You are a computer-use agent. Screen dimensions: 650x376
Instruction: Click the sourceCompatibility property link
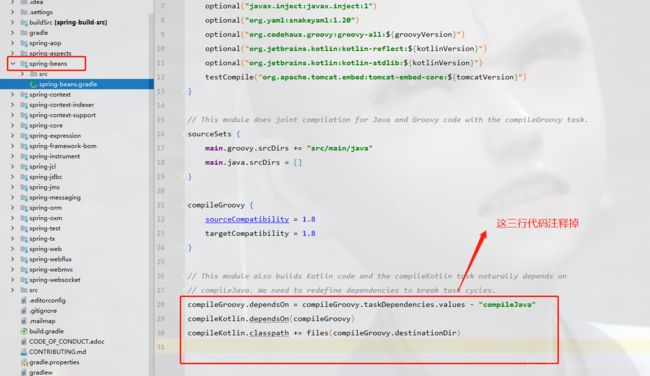pyautogui.click(x=247, y=219)
